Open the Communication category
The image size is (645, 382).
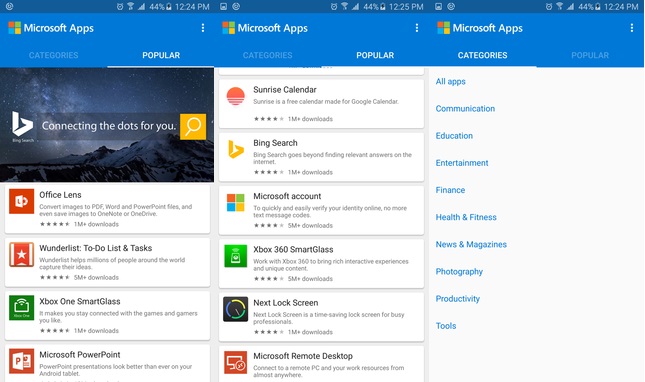click(465, 109)
